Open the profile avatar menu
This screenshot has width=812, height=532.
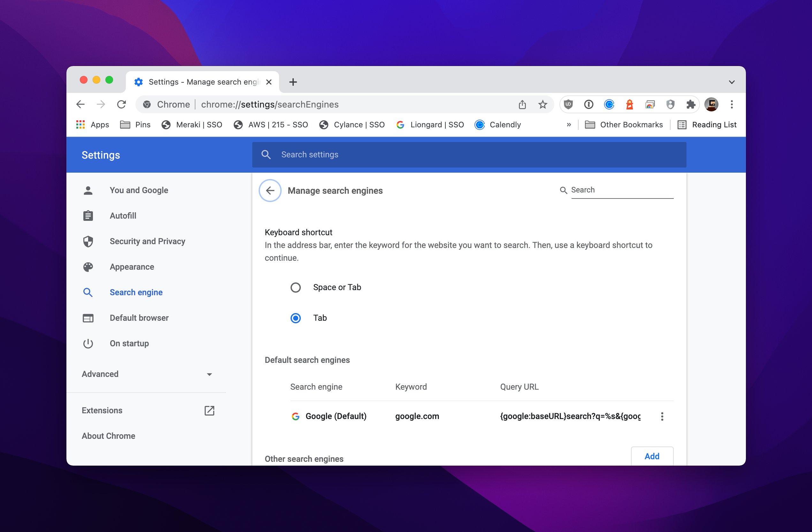pos(711,104)
